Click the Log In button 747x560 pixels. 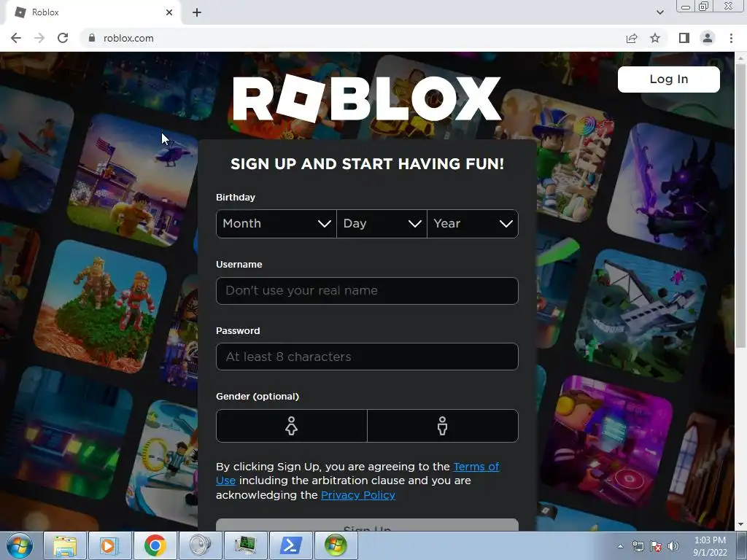(668, 79)
